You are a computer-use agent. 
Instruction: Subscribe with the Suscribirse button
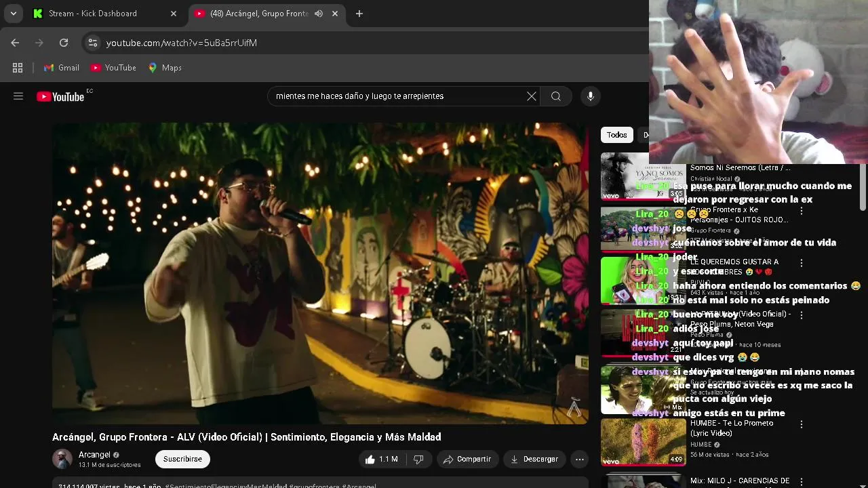(182, 459)
